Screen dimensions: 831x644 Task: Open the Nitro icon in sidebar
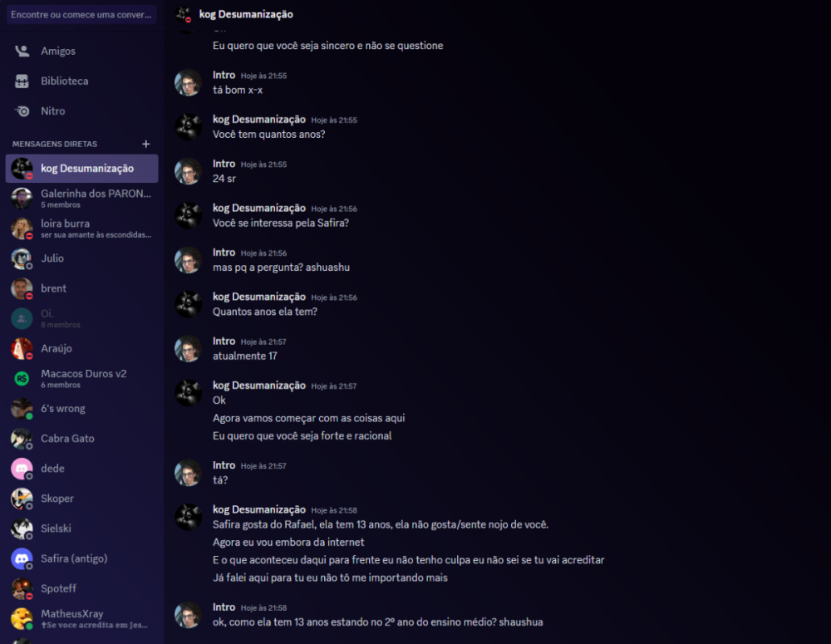coord(22,111)
